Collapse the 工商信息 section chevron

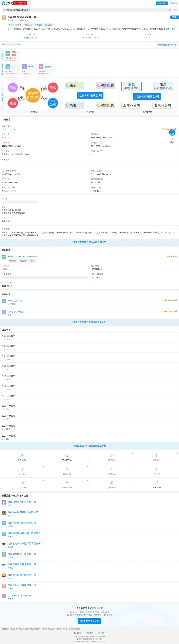coord(177,119)
